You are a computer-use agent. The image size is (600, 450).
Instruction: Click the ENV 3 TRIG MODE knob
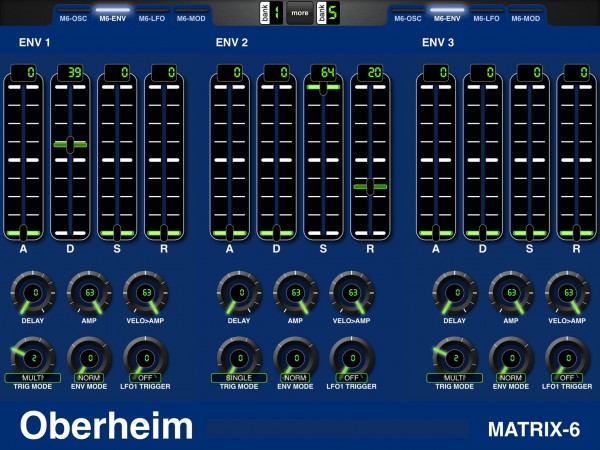(x=455, y=358)
